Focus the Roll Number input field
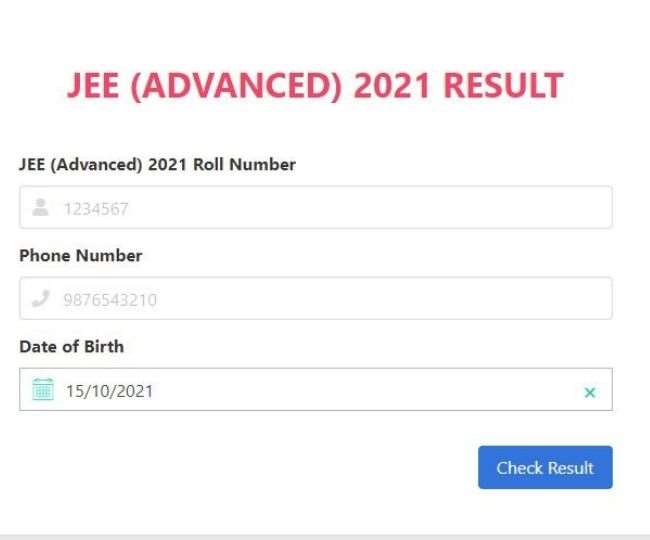Screen dimensions: 650x540 click(x=316, y=207)
